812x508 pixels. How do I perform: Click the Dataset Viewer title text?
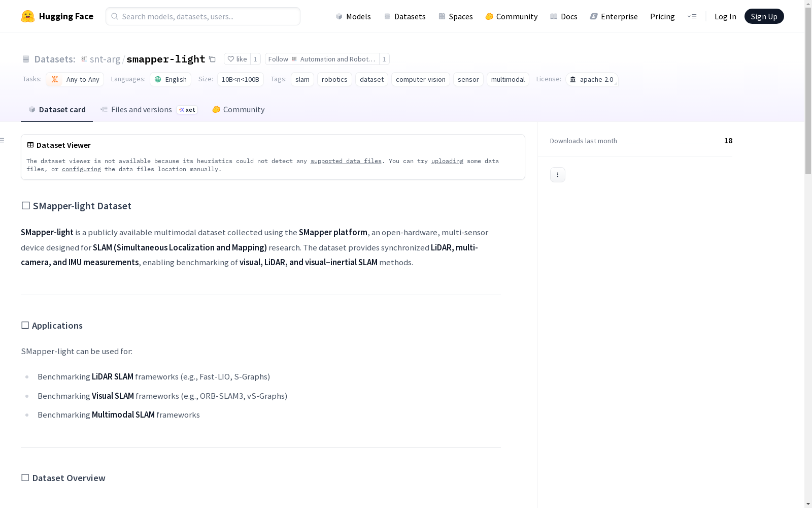(63, 145)
